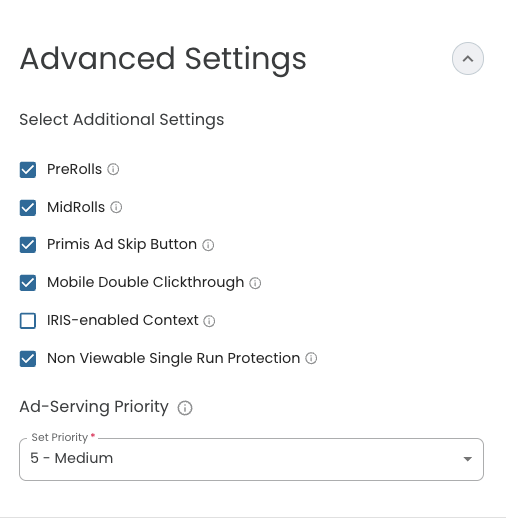The height and width of the screenshot is (520, 506).
Task: Uncheck Non Viewable Single Run Protection
Action: (28, 359)
